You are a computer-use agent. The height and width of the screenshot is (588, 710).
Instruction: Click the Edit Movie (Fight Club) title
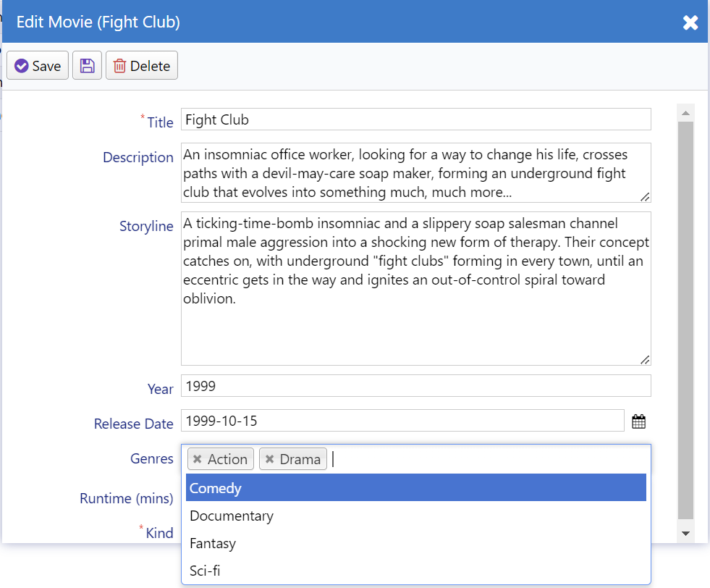coord(98,22)
